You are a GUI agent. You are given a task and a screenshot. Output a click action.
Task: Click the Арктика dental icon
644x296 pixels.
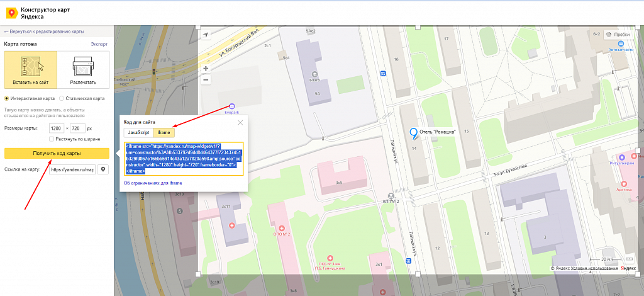tap(623, 184)
